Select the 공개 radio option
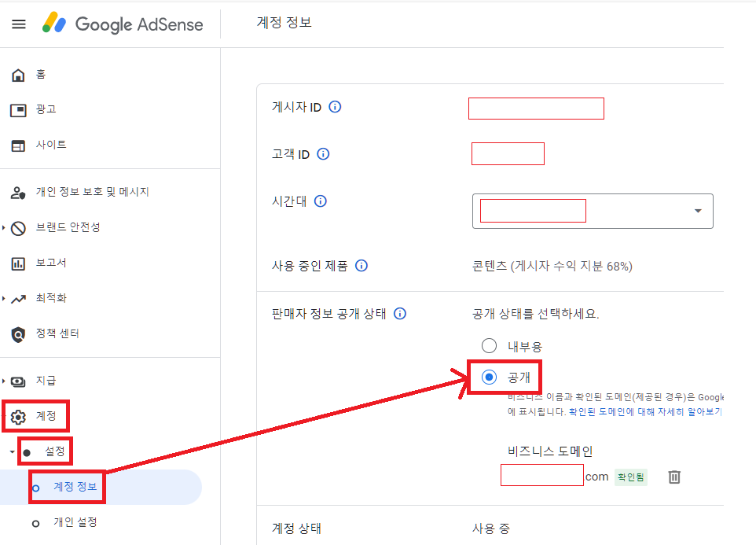Viewport: 756px width, 545px height. click(489, 377)
